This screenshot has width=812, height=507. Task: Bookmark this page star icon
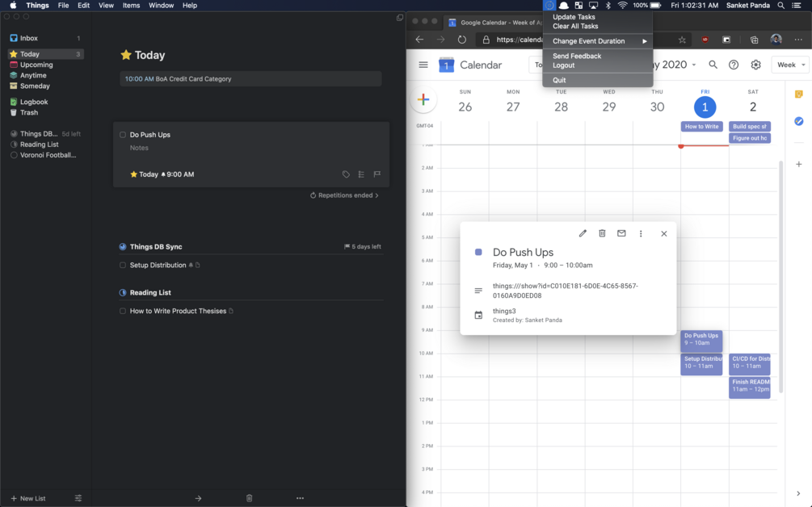pyautogui.click(x=682, y=40)
